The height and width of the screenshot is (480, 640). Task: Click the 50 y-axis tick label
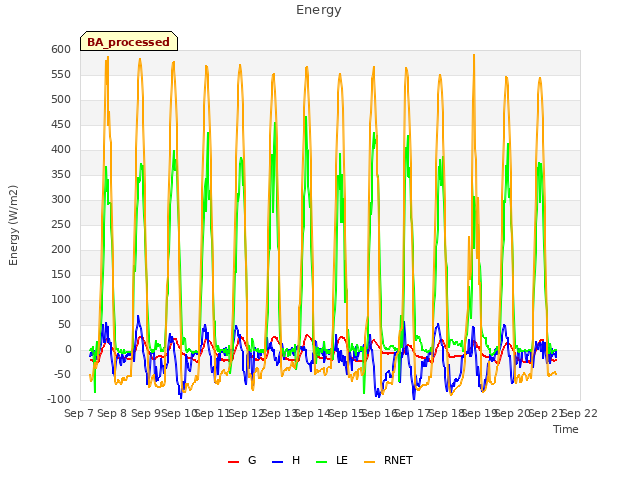click(64, 325)
